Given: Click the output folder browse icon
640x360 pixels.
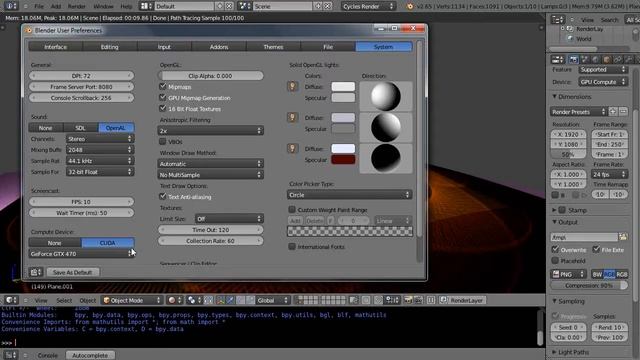Looking at the screenshot, I should (x=623, y=237).
